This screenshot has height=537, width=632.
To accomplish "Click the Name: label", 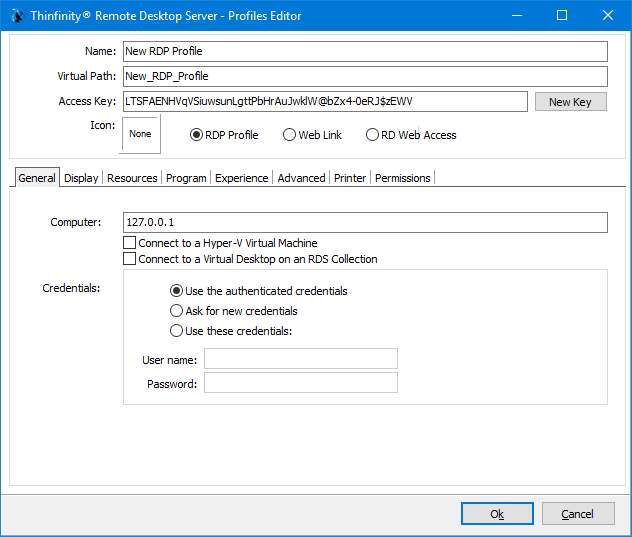I will (100, 51).
